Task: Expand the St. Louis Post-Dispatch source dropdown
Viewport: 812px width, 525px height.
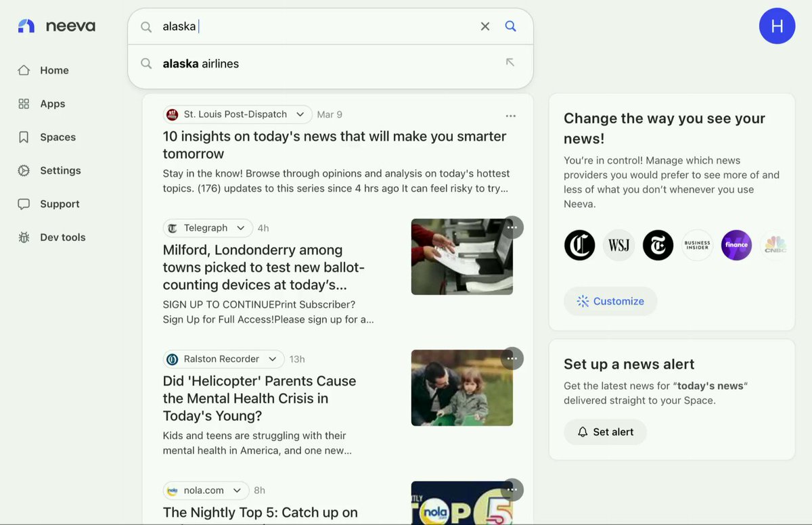Action: pos(300,114)
